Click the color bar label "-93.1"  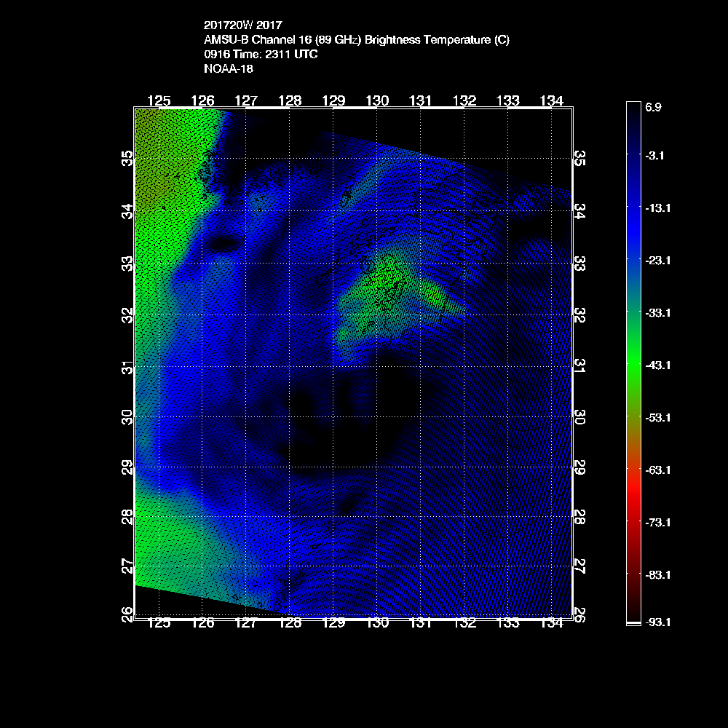click(x=658, y=622)
